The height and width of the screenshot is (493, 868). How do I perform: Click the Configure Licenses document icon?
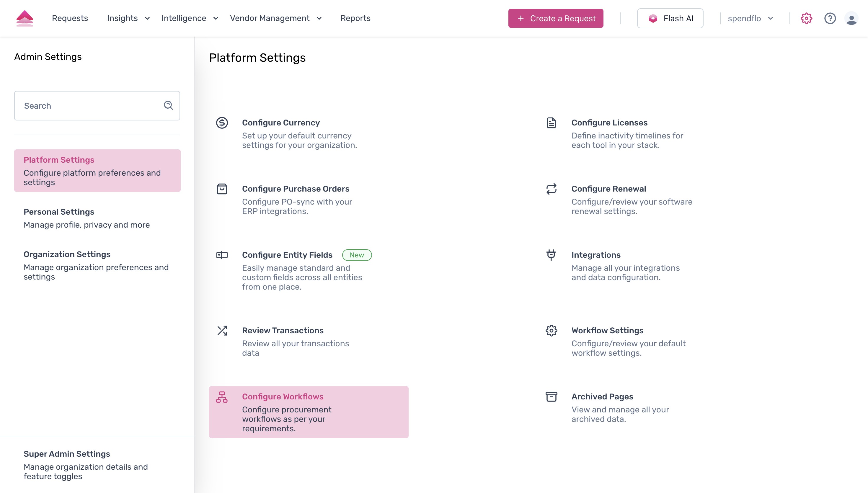coord(551,123)
